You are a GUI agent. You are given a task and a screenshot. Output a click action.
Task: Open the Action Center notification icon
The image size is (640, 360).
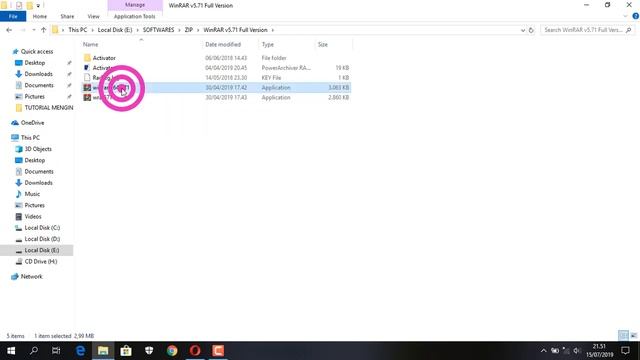click(x=625, y=351)
